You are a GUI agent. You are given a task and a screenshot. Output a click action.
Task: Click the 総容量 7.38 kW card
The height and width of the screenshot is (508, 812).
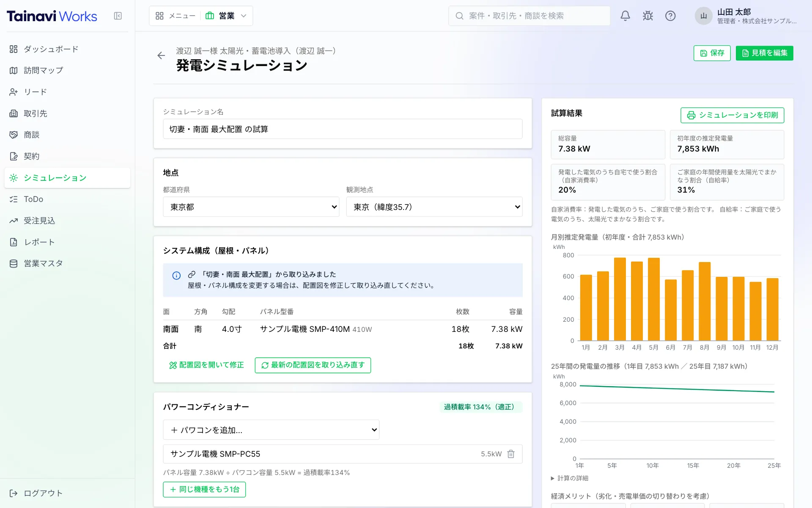click(x=608, y=144)
